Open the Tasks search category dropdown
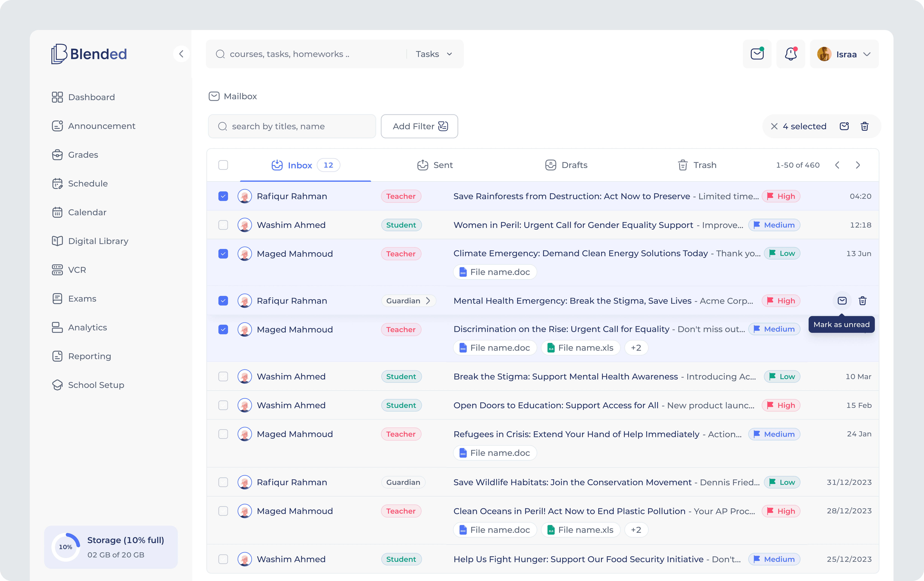 (x=434, y=54)
